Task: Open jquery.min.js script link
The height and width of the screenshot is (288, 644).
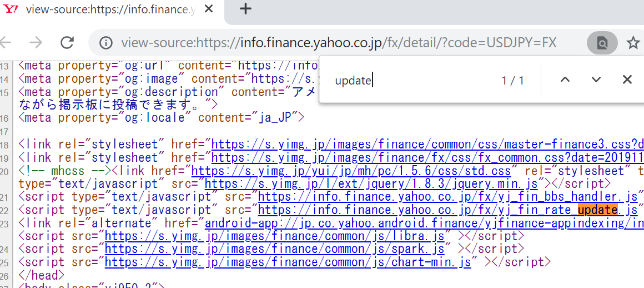Action: [x=372, y=184]
